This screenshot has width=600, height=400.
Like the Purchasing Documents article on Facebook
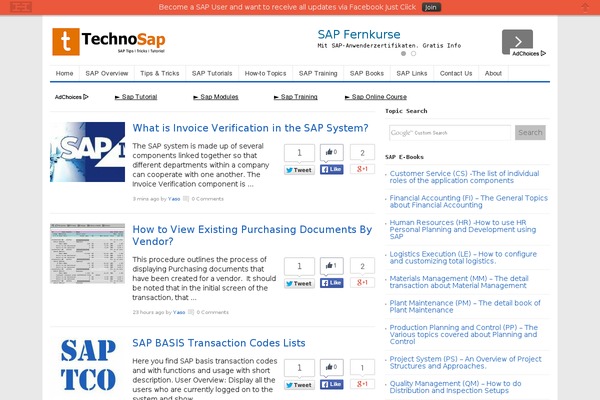tap(331, 283)
